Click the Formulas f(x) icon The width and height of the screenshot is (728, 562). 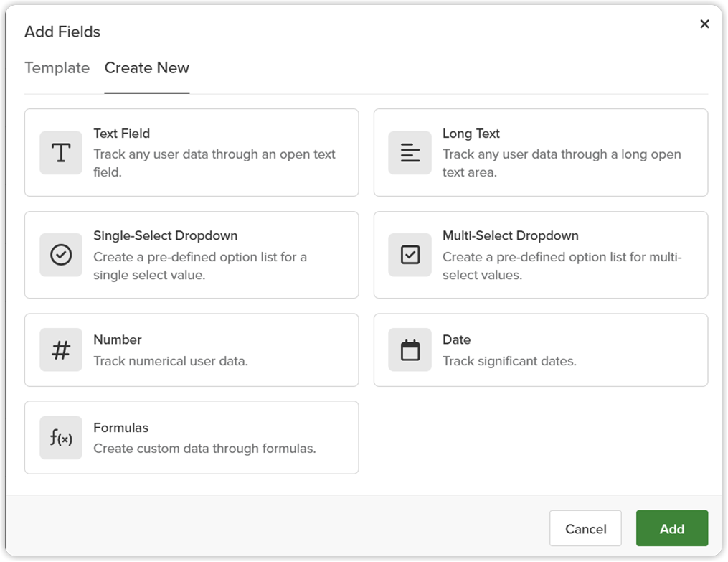point(61,438)
